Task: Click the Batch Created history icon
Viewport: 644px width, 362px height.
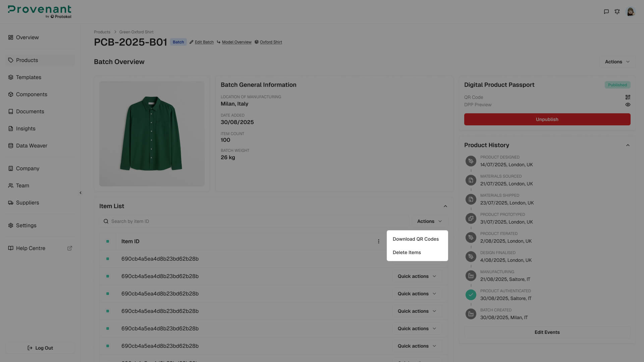Action: pos(471,314)
